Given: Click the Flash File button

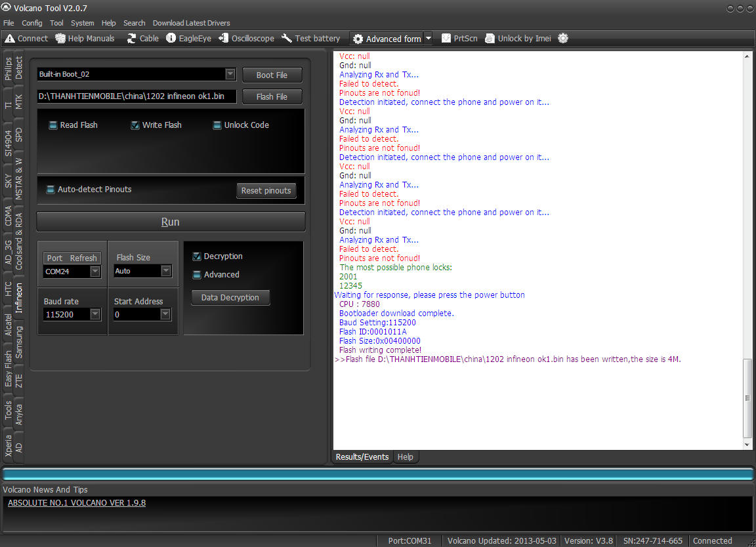Looking at the screenshot, I should (x=272, y=97).
